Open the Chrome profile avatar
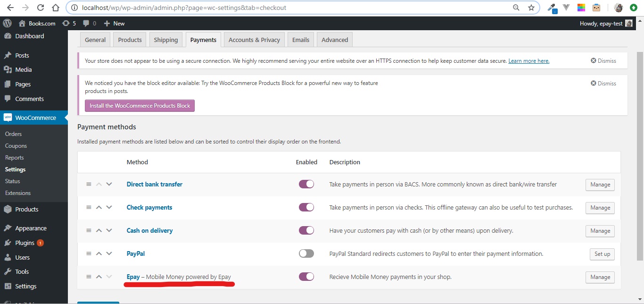The image size is (644, 304). [619, 8]
